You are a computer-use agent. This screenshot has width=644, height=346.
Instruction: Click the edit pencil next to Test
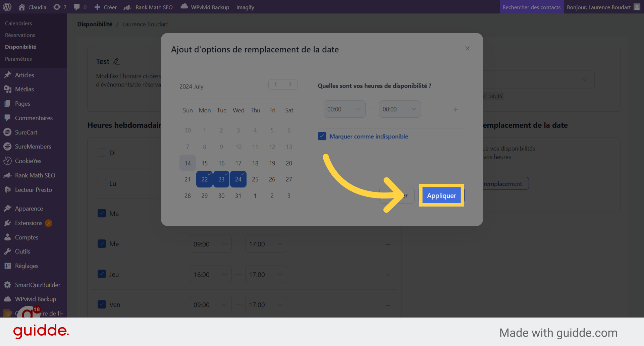click(116, 61)
